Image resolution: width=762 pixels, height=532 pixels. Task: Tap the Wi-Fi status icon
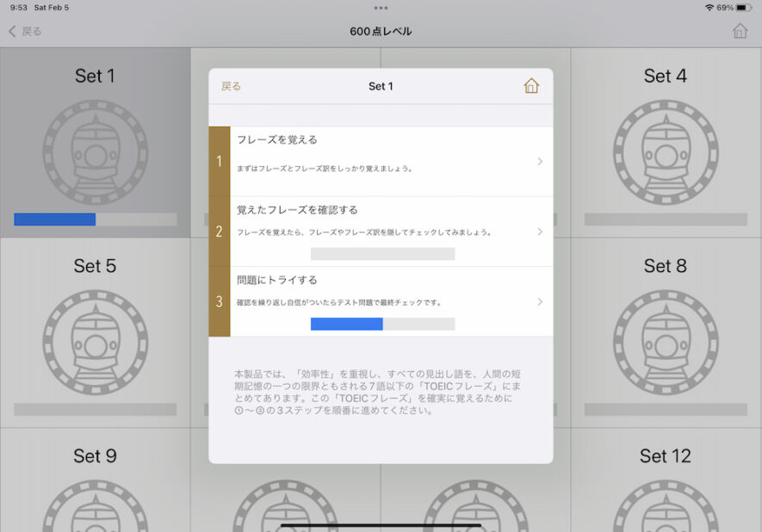tap(709, 8)
